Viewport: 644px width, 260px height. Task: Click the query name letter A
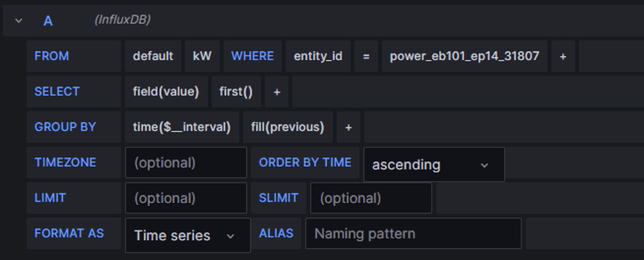[x=48, y=21]
